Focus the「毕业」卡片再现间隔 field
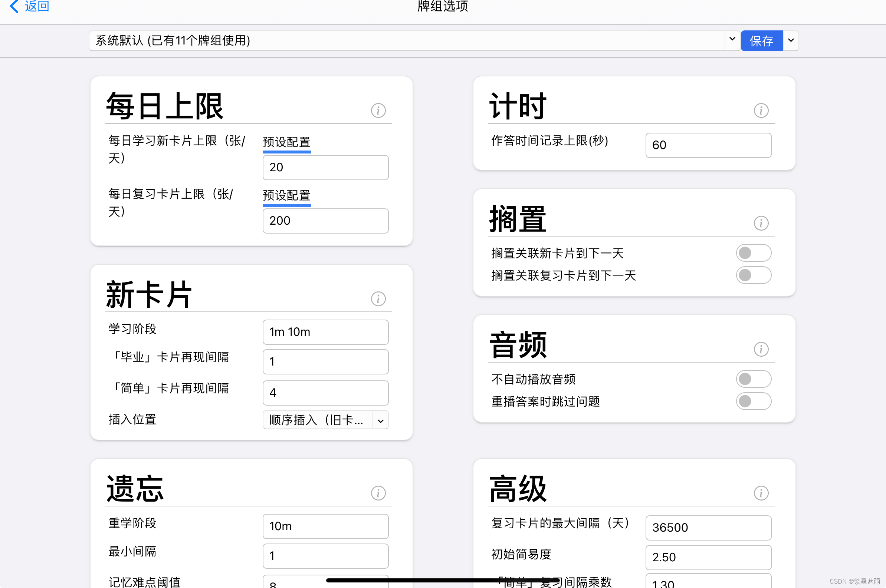 tap(325, 361)
